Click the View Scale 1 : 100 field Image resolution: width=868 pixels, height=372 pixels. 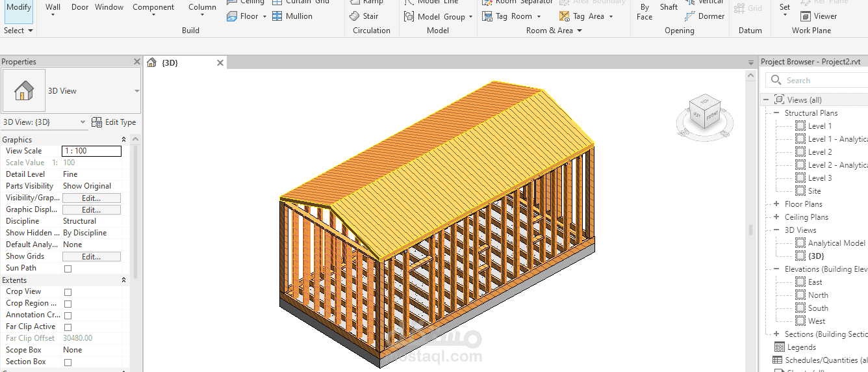click(x=92, y=151)
